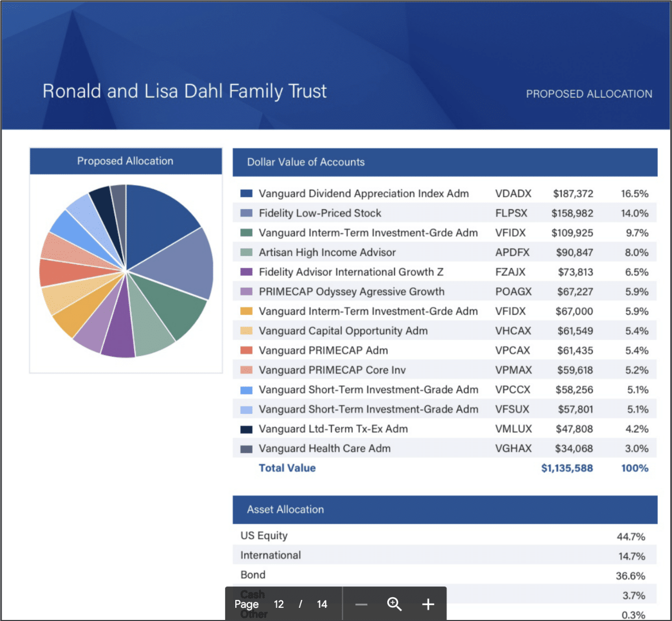Click the Total Value label
This screenshot has height=621, width=672.
pyautogui.click(x=287, y=468)
